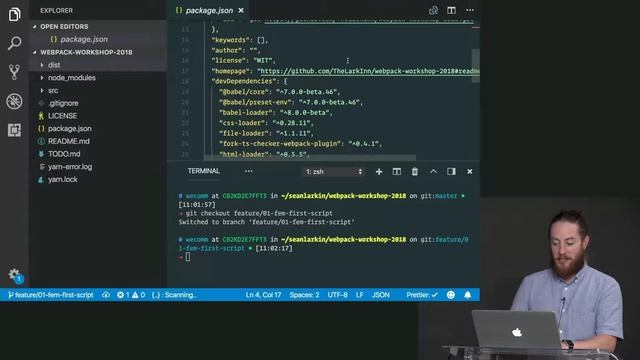Click the "babel-loader" line

click(x=276, y=113)
